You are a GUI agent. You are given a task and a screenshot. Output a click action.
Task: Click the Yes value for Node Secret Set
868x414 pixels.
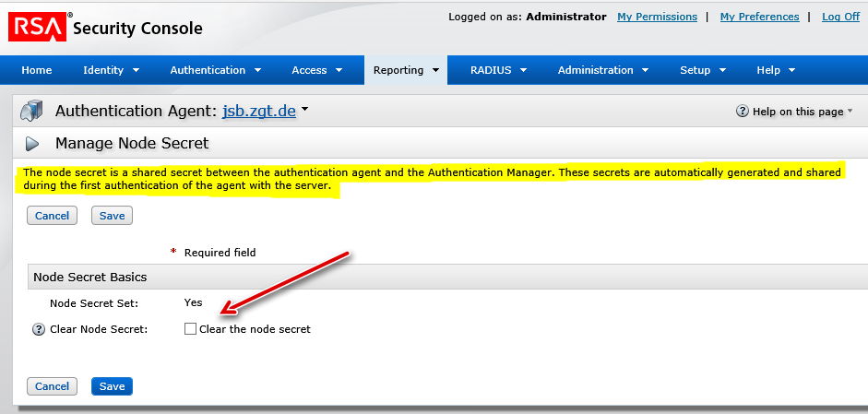pyautogui.click(x=193, y=302)
